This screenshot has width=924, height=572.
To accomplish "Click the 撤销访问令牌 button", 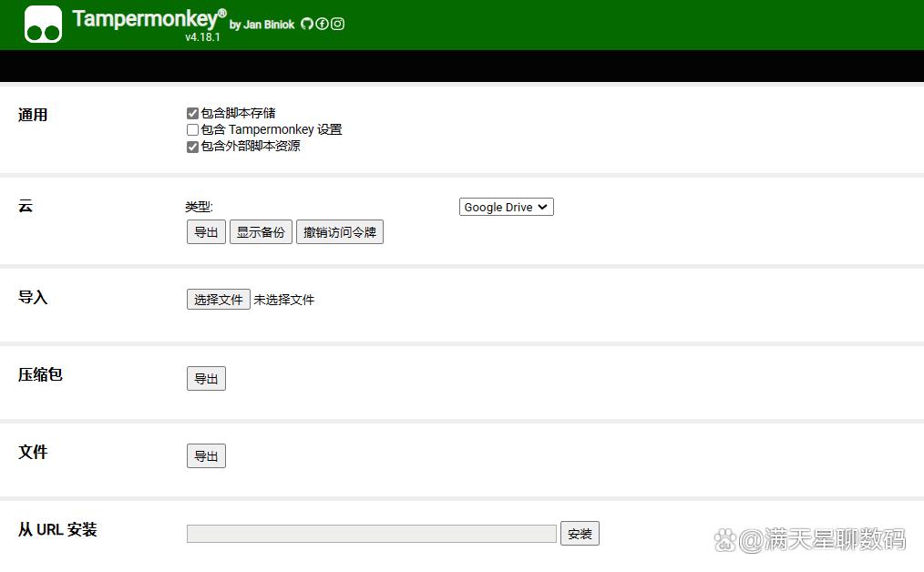I will 339,232.
